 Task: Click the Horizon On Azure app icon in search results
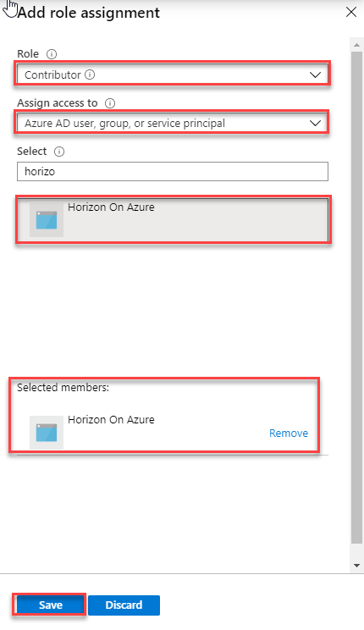point(47,220)
